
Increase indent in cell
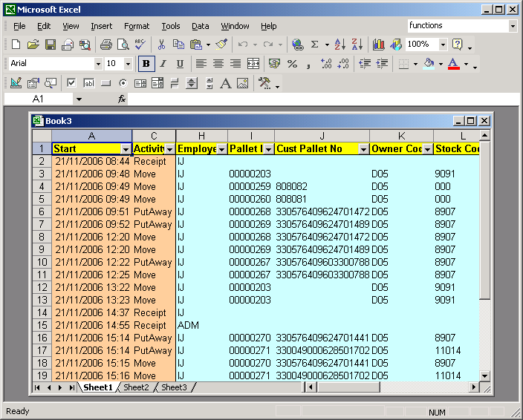[382, 64]
